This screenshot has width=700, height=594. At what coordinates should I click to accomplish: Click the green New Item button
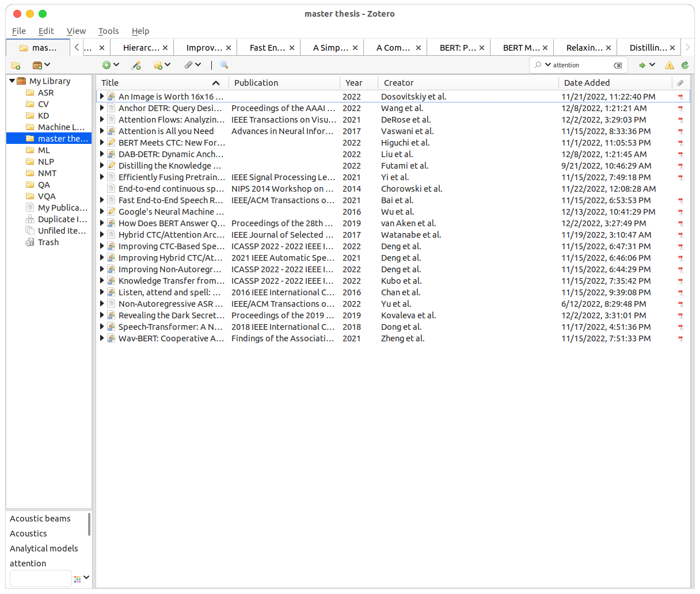point(106,65)
